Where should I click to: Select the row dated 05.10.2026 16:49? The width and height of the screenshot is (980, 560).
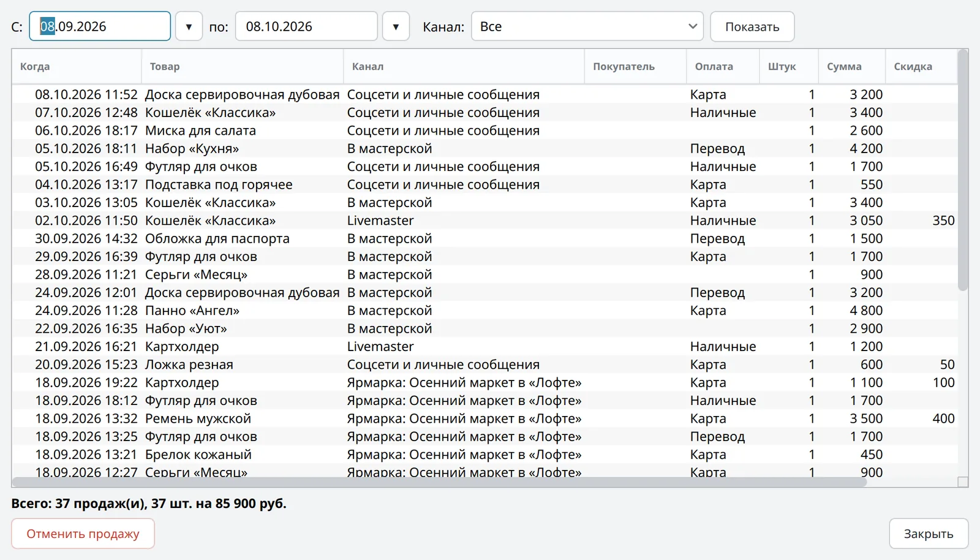tap(484, 167)
